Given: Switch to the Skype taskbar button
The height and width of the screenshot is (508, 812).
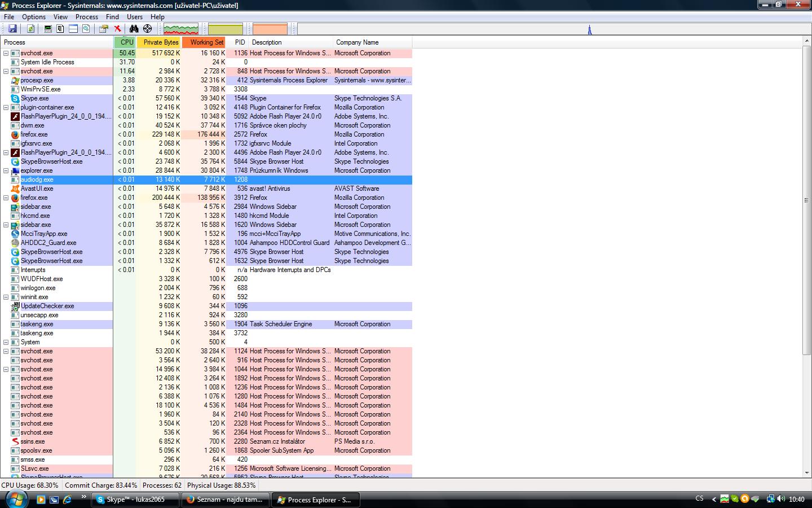Looking at the screenshot, I should (135, 500).
